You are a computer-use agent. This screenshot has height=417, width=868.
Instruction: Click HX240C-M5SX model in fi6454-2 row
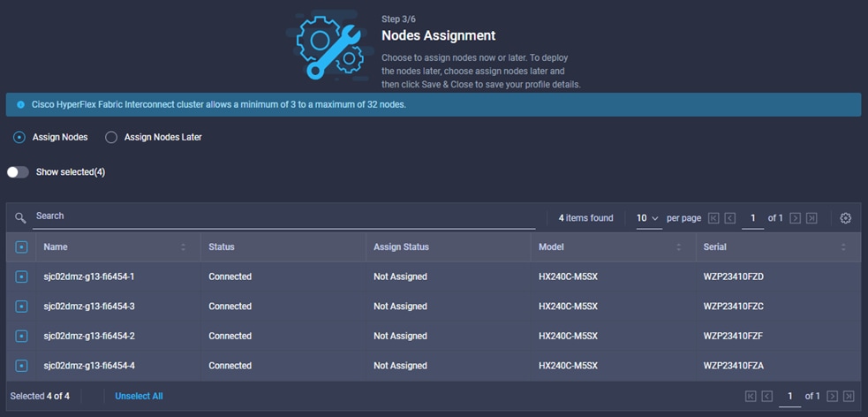[x=568, y=336]
